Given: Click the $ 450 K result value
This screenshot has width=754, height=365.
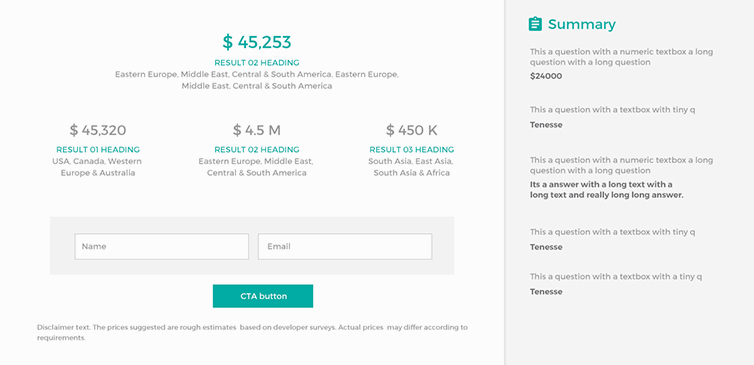Looking at the screenshot, I should (412, 130).
